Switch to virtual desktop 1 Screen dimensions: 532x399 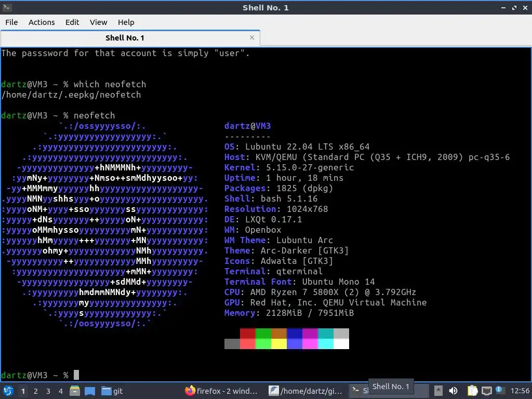pyautogui.click(x=23, y=391)
